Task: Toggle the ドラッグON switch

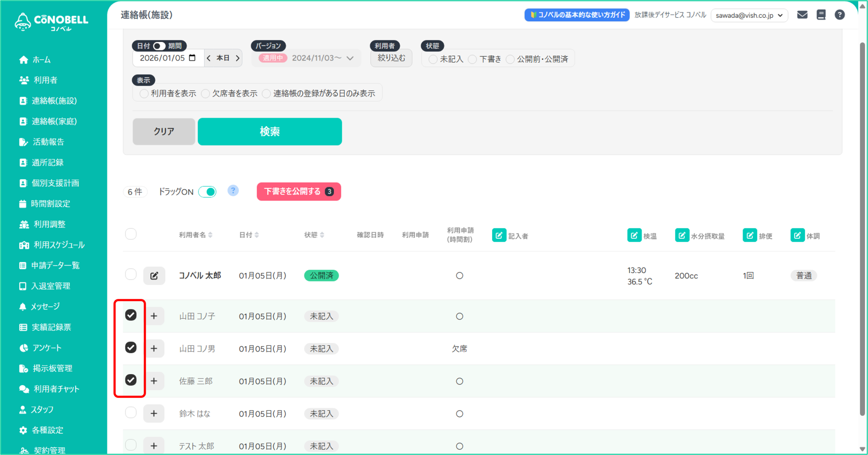Action: (207, 192)
